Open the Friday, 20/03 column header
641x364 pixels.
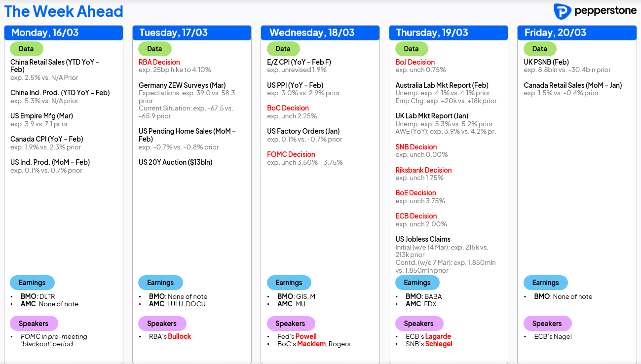[555, 33]
